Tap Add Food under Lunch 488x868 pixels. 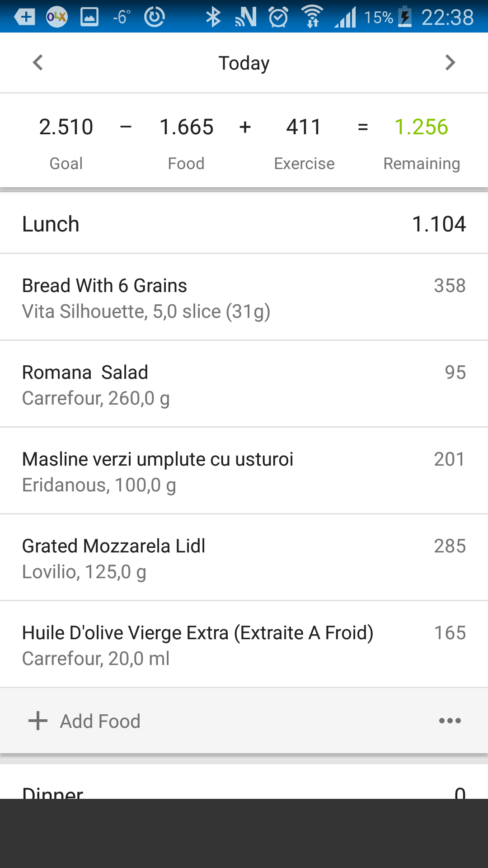[x=100, y=721]
